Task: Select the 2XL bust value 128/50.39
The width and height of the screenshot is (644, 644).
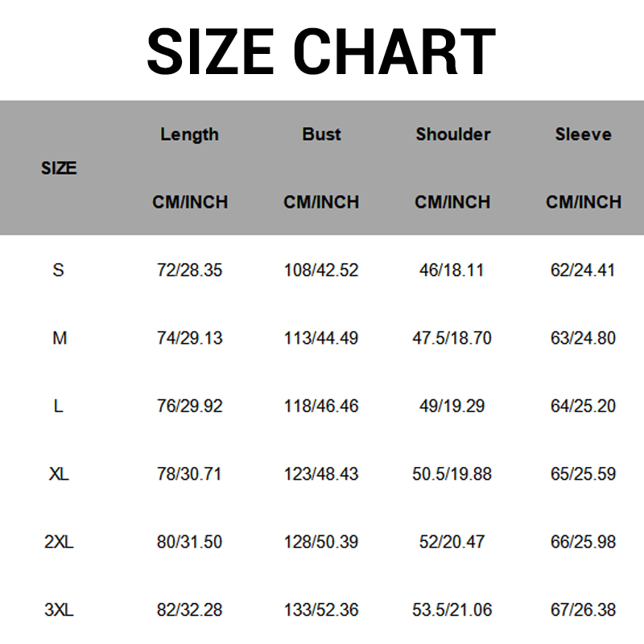Action: [x=321, y=542]
